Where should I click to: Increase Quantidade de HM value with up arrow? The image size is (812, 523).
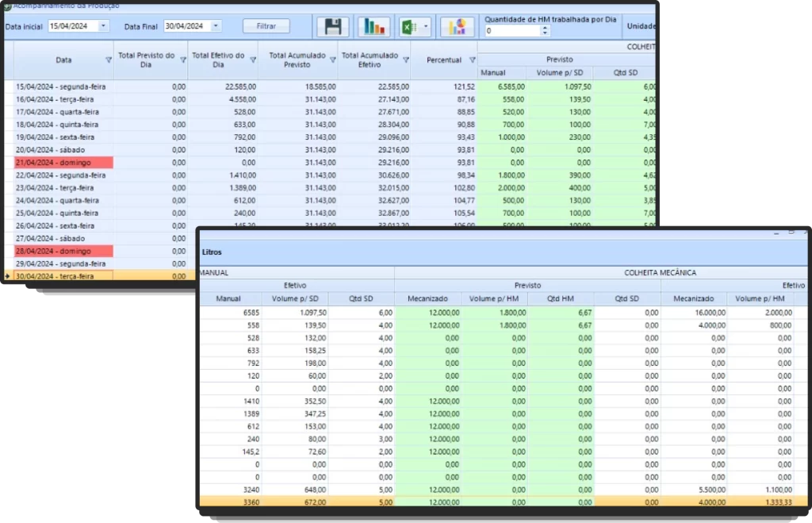tap(544, 28)
